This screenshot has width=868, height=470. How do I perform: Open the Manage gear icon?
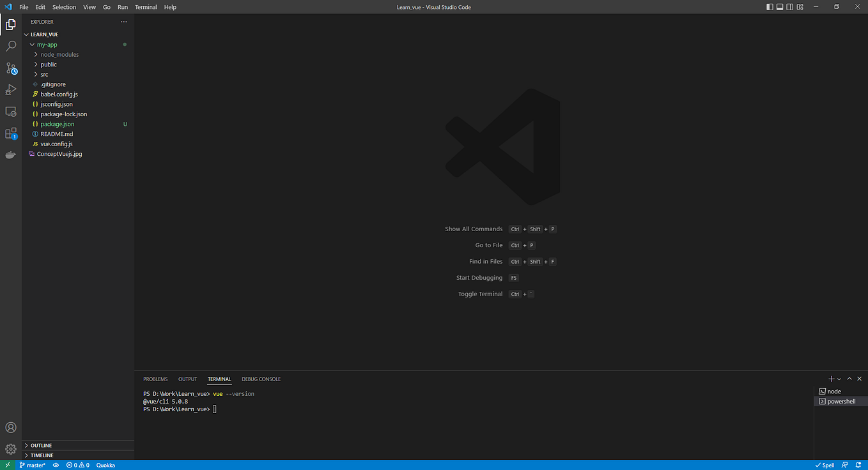(x=10, y=449)
